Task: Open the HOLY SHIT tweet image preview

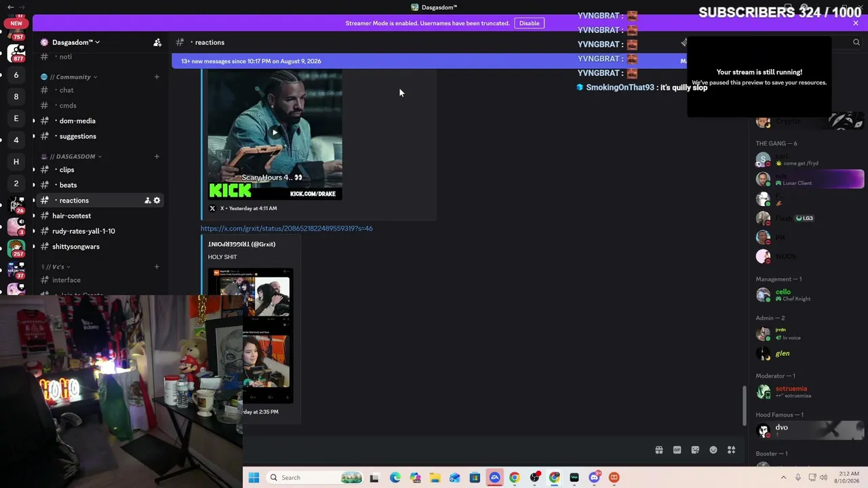Action: pyautogui.click(x=251, y=336)
